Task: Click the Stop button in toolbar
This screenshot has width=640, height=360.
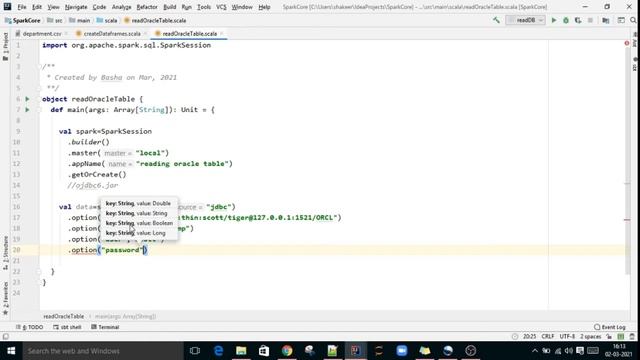Action: [590, 20]
